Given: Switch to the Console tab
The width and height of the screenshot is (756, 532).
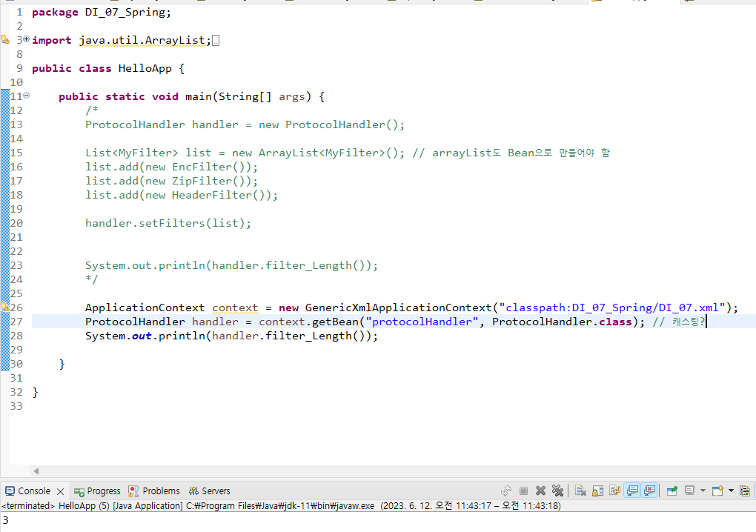Looking at the screenshot, I should (x=34, y=491).
